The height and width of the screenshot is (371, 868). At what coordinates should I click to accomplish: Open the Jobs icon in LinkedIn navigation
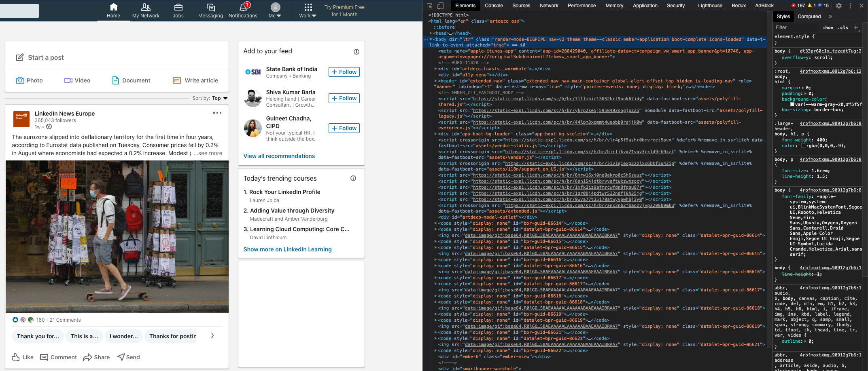click(178, 7)
